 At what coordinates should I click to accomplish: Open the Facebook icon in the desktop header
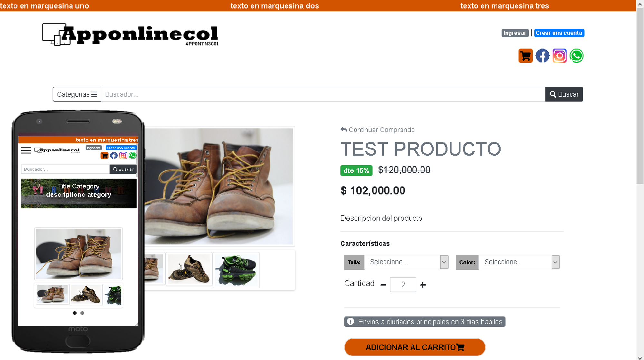(x=543, y=56)
